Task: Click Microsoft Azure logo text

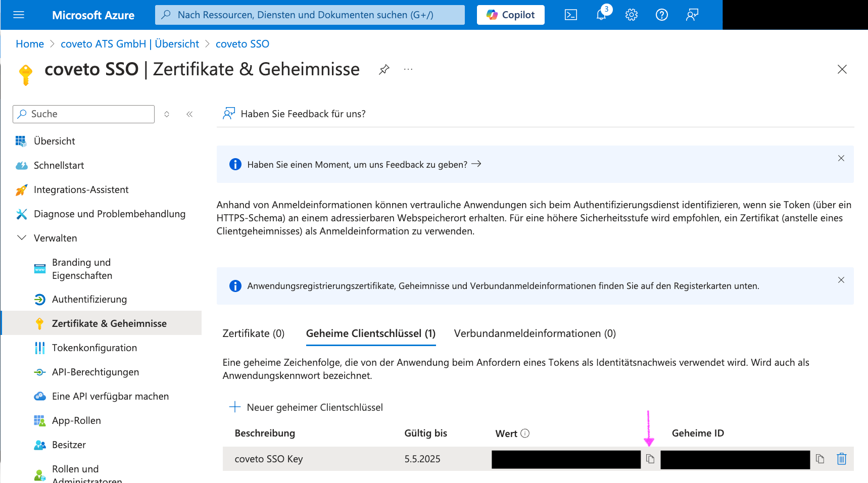Action: coord(93,15)
